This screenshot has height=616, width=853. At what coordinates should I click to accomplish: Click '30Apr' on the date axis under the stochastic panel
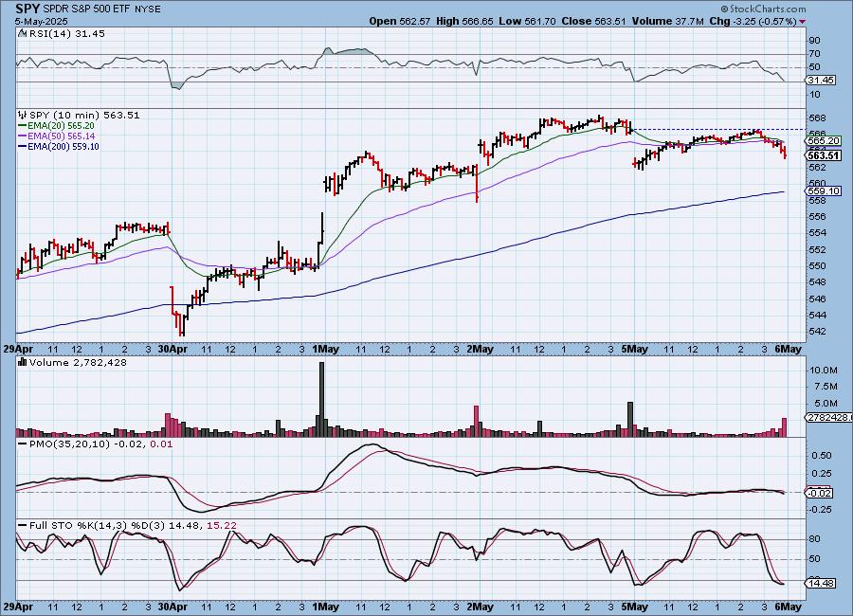[x=173, y=607]
